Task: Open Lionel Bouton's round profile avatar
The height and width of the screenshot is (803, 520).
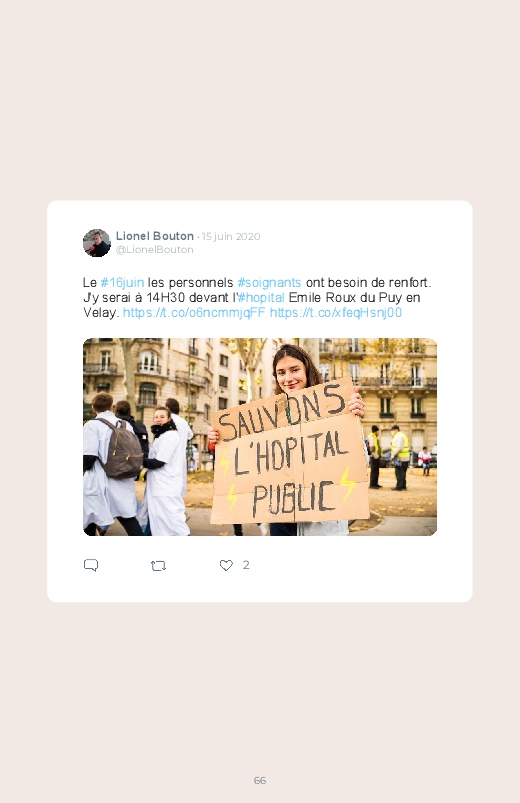Action: point(97,243)
